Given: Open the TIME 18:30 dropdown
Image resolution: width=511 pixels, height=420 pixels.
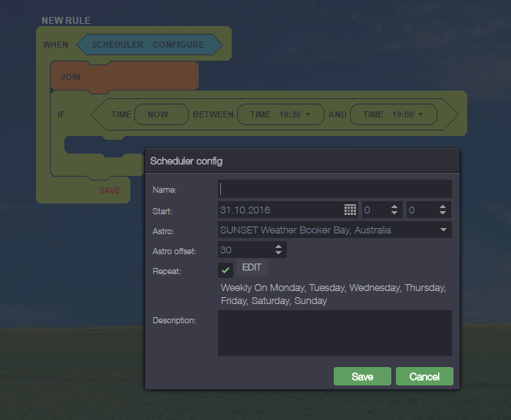Looking at the screenshot, I should [x=308, y=115].
